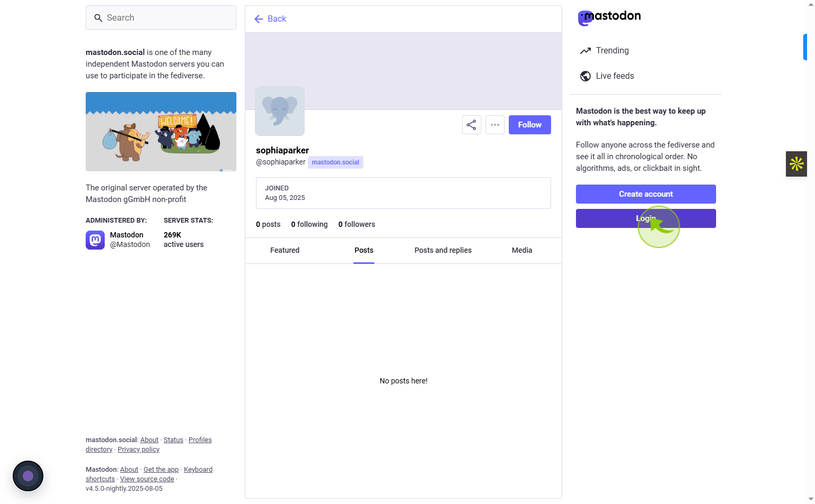Open the Media tab
815x504 pixels.
click(522, 251)
